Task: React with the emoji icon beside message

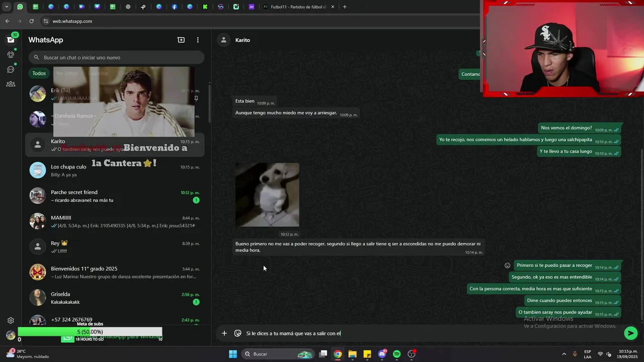Action: coord(507,265)
